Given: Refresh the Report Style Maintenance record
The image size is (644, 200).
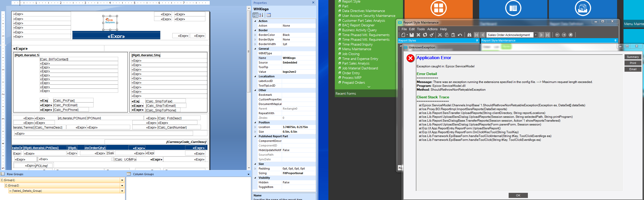Looking at the screenshot, I should tap(425, 35).
